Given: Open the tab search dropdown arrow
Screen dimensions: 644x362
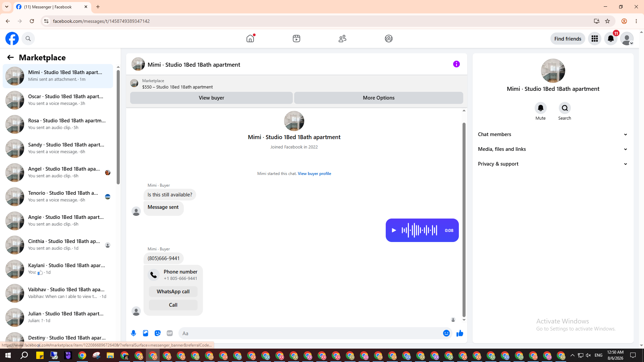Looking at the screenshot, I should (x=7, y=7).
